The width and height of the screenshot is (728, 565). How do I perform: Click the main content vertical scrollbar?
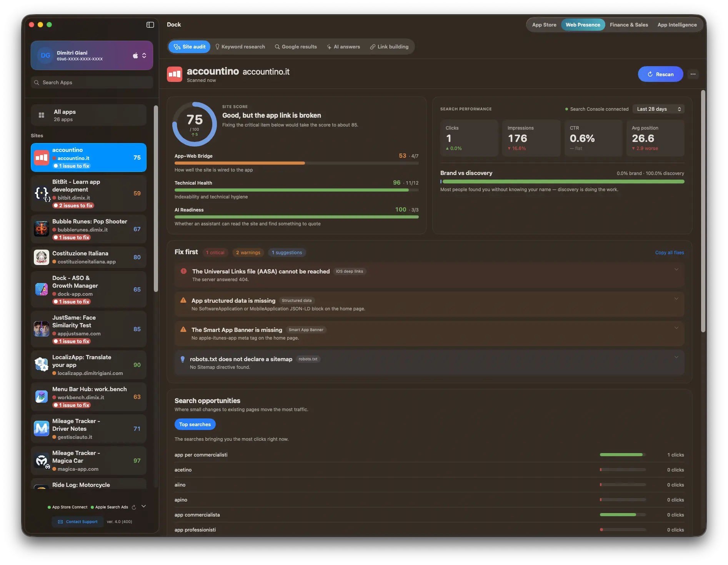pos(703,211)
